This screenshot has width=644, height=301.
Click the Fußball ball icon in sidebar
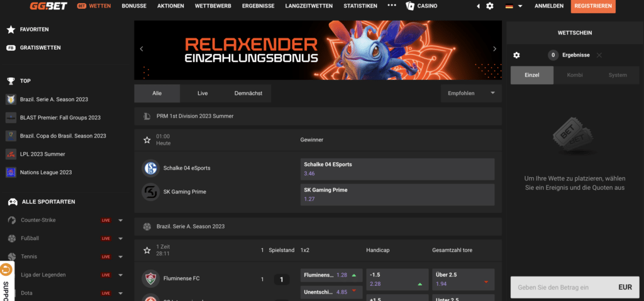[12, 238]
